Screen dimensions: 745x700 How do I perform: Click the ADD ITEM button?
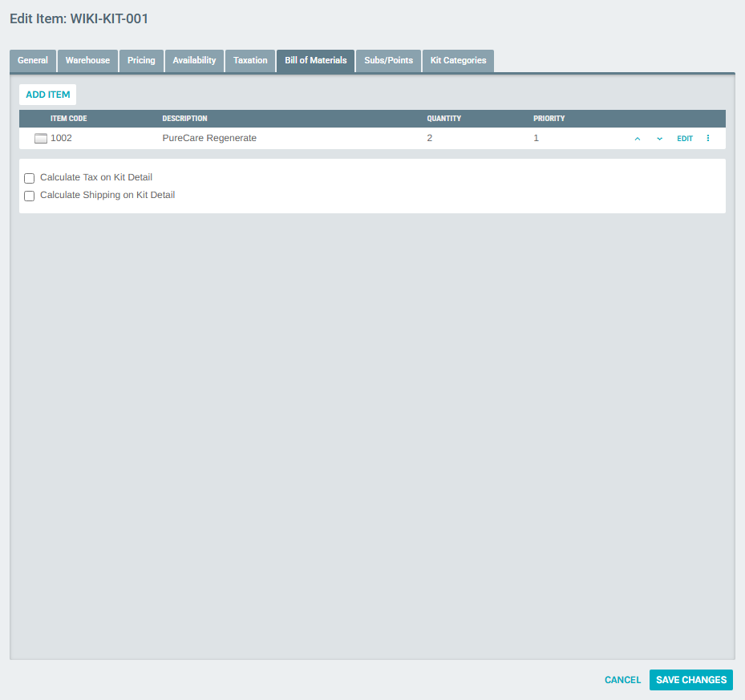click(x=47, y=94)
